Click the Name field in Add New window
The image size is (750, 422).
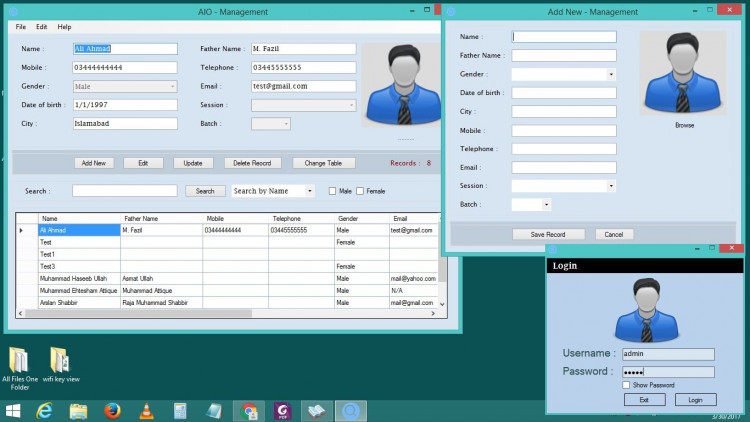(x=564, y=37)
